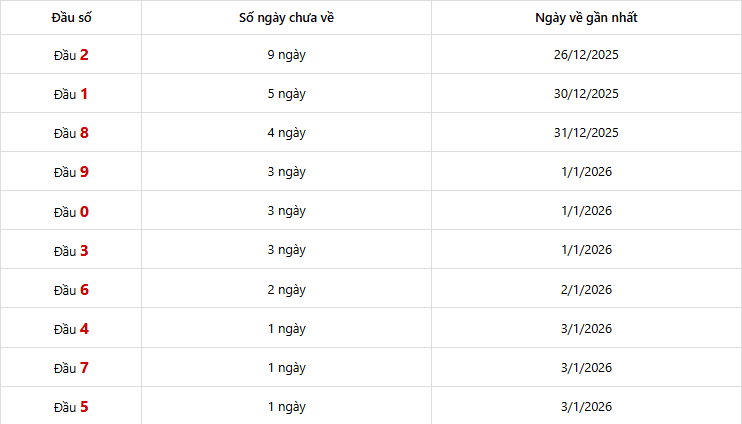This screenshot has height=424, width=742.
Task: Click the "Đầu 0" row label
Action: pyautogui.click(x=71, y=211)
